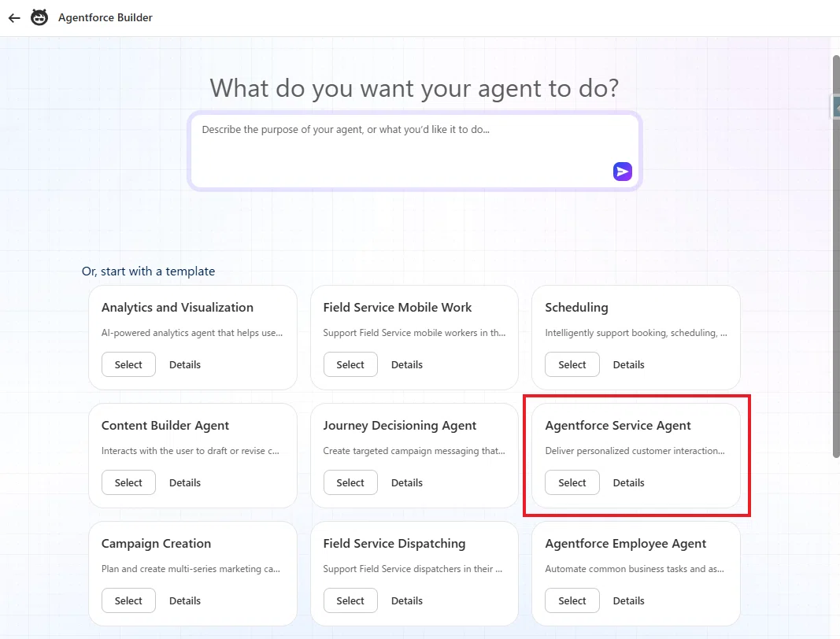Click the Scheduling card heading

coord(576,308)
